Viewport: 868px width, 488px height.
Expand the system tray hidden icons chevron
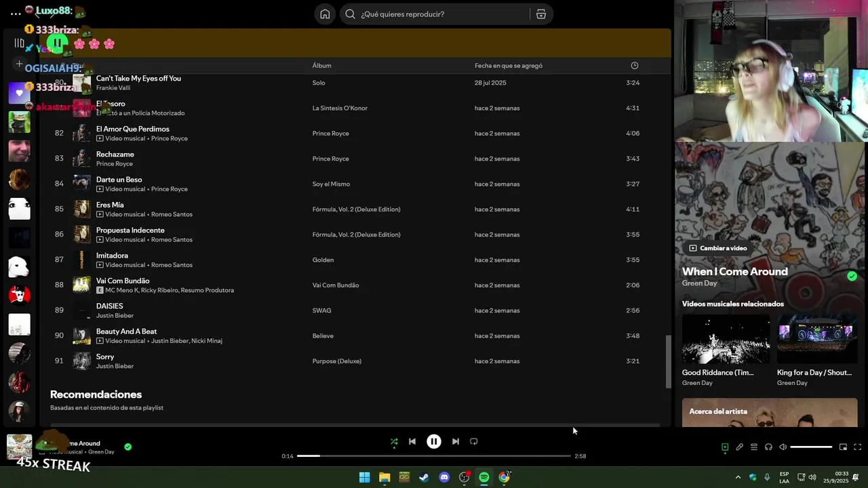(738, 477)
